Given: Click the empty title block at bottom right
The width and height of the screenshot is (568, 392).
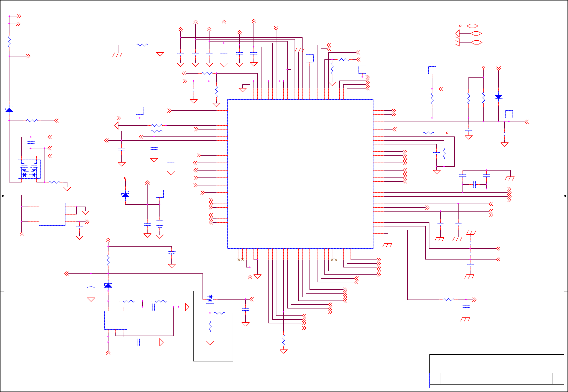Looking at the screenshot, I should point(497,371).
